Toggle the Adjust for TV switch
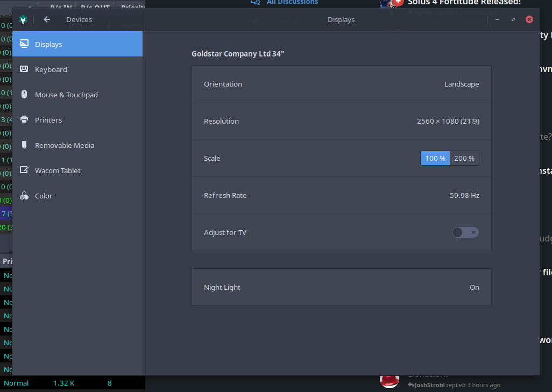Image resolution: width=552 pixels, height=392 pixels. click(465, 232)
